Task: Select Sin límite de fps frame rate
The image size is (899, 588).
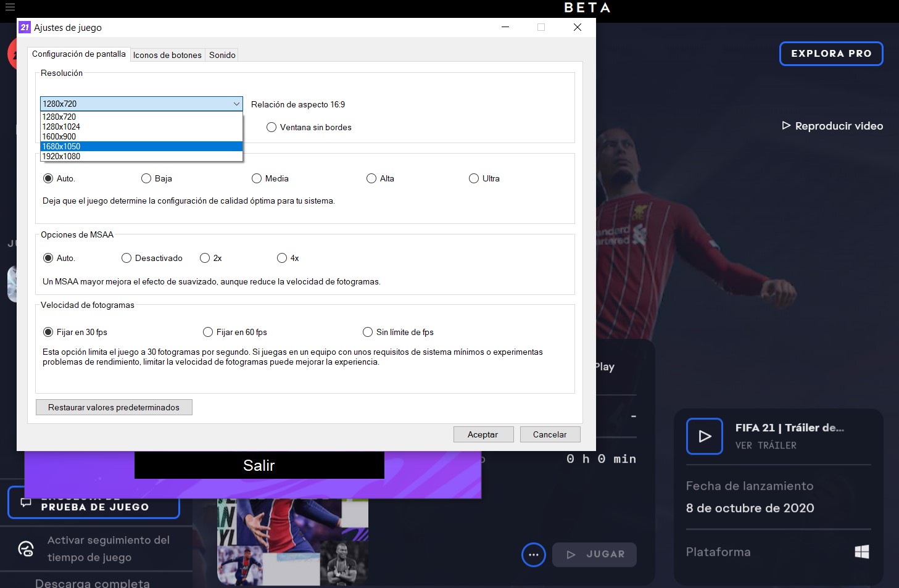Action: [368, 332]
